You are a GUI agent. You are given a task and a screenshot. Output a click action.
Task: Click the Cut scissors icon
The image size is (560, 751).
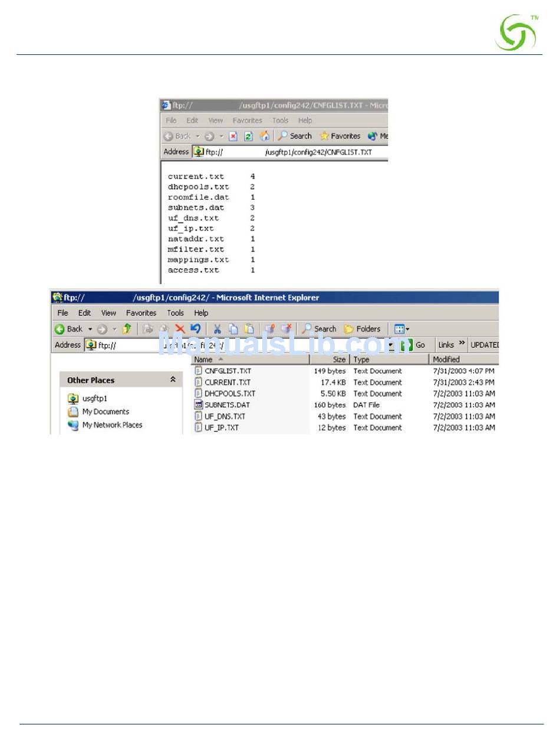pos(218,329)
